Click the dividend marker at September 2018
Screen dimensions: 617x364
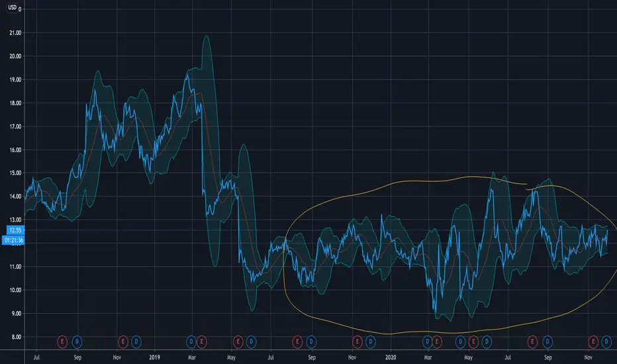pos(77,341)
